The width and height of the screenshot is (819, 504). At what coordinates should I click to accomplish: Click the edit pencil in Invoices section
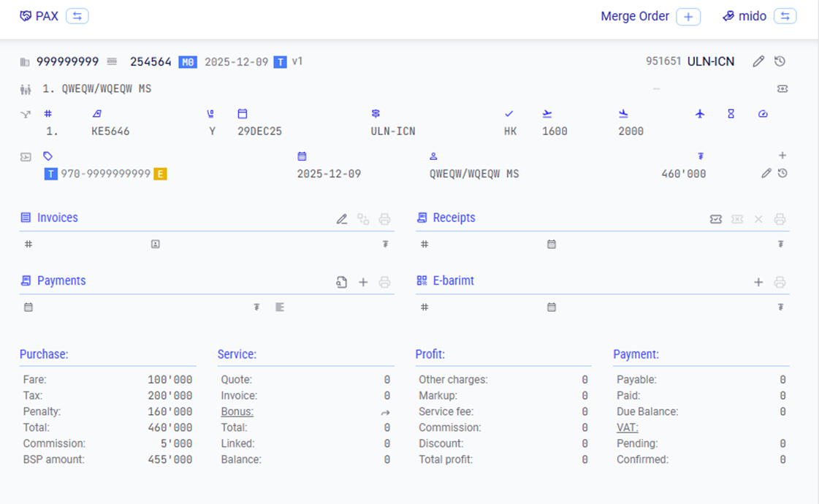341,219
